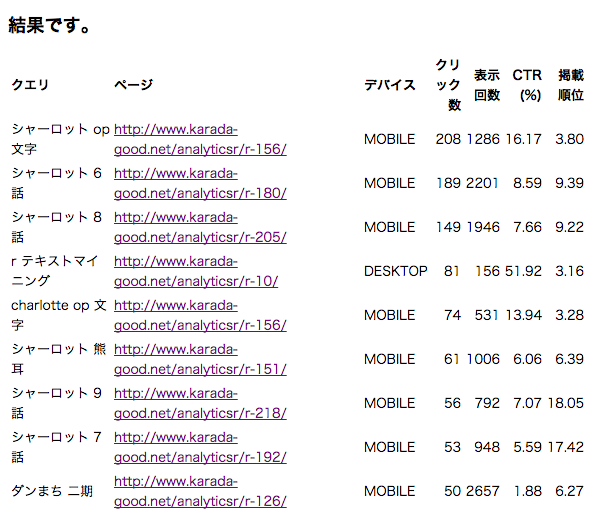Select the ページ column header
This screenshot has width=597, height=514.
point(133,85)
